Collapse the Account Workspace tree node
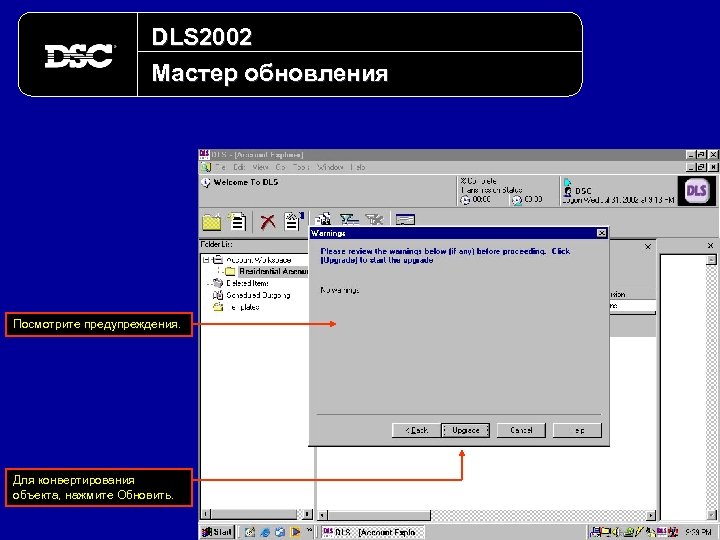720x540 pixels. 207,260
